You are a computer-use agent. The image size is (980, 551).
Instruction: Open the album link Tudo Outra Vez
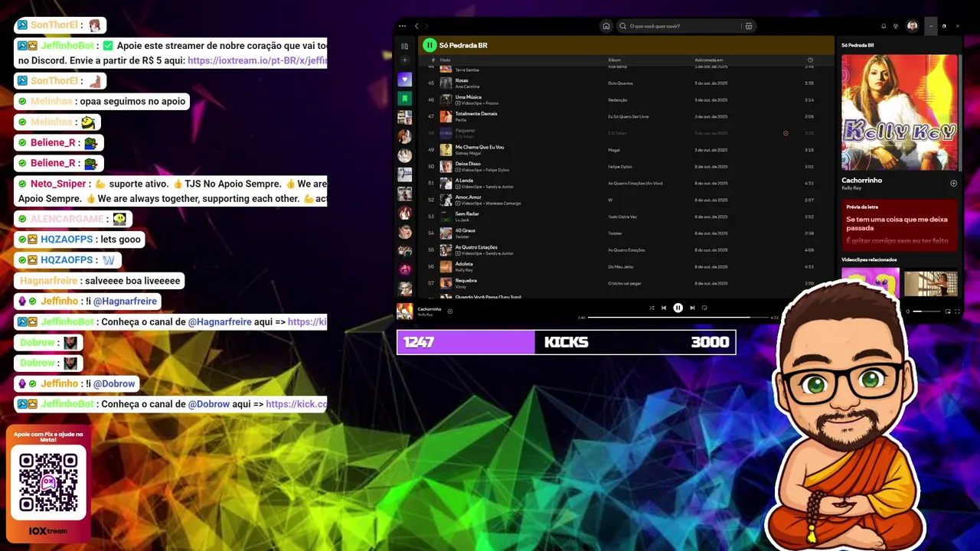point(622,217)
